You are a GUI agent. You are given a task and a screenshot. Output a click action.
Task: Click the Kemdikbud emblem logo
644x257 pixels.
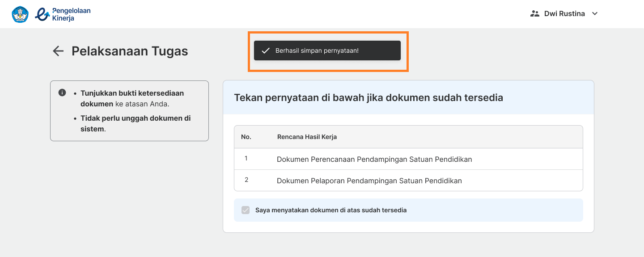pos(20,14)
